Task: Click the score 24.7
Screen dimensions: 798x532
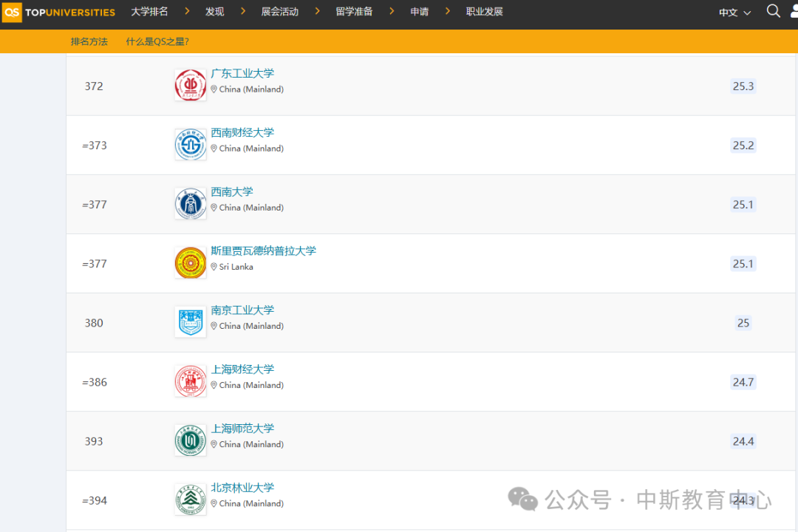Action: (x=743, y=382)
